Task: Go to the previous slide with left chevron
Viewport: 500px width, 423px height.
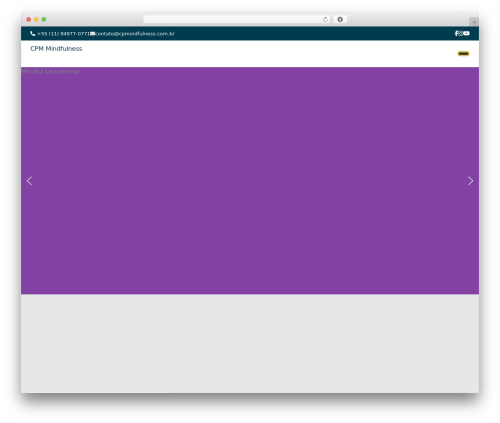Action: [x=29, y=181]
